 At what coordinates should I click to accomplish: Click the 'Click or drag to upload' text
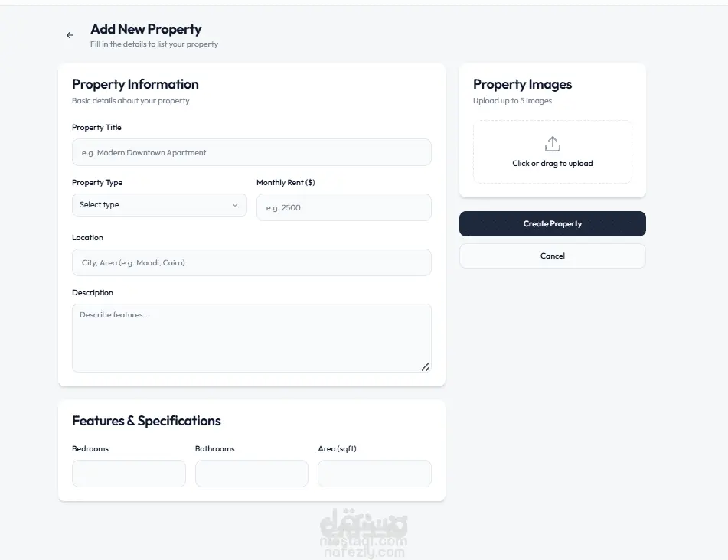[553, 164]
